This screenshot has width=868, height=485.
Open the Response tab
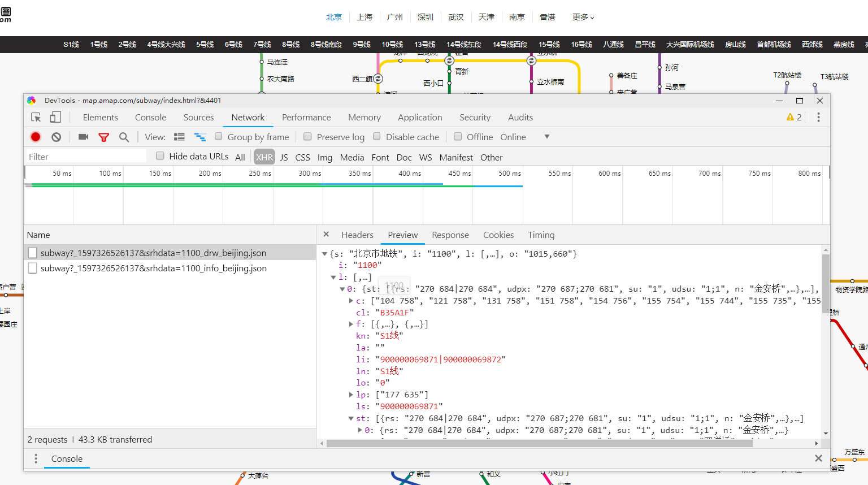click(450, 235)
